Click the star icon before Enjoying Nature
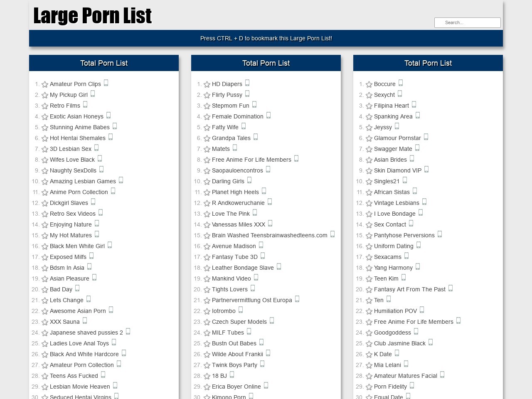Image resolution: width=532 pixels, height=399 pixels. pyautogui.click(x=45, y=225)
